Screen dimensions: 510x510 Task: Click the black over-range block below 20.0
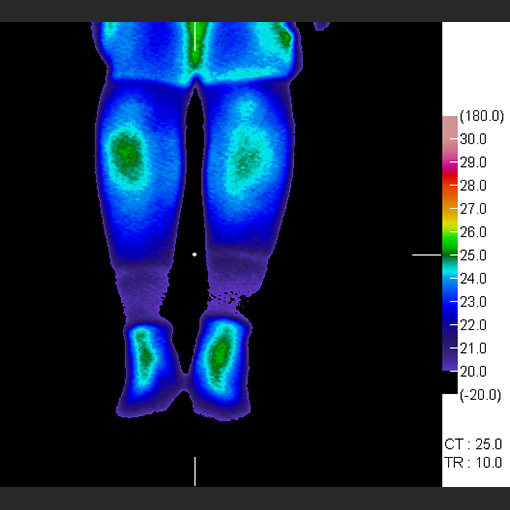click(x=450, y=382)
